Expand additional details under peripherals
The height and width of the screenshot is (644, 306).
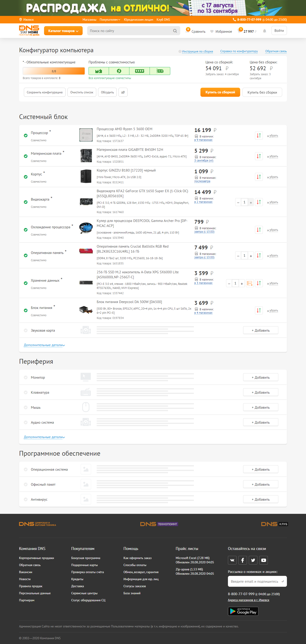point(44,437)
